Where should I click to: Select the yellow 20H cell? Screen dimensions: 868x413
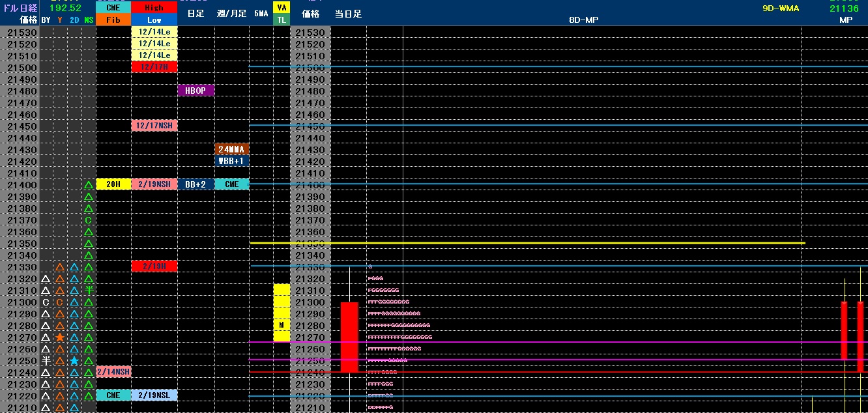[x=113, y=185]
